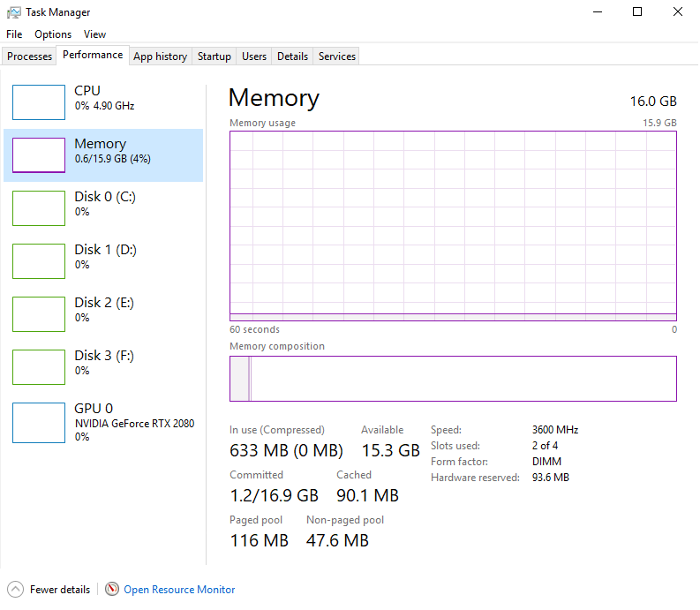Open the View menu
The height and width of the screenshot is (610, 700).
(94, 34)
